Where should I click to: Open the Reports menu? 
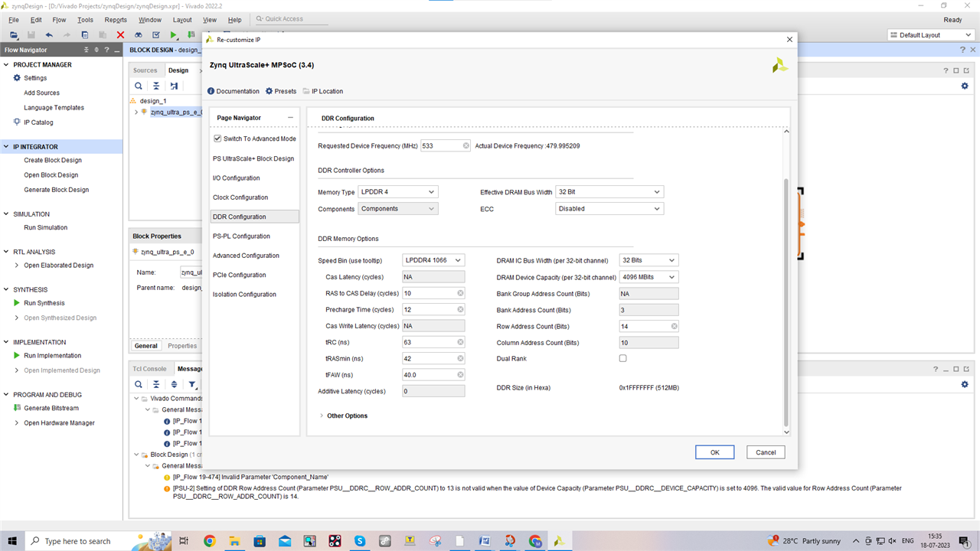click(116, 20)
